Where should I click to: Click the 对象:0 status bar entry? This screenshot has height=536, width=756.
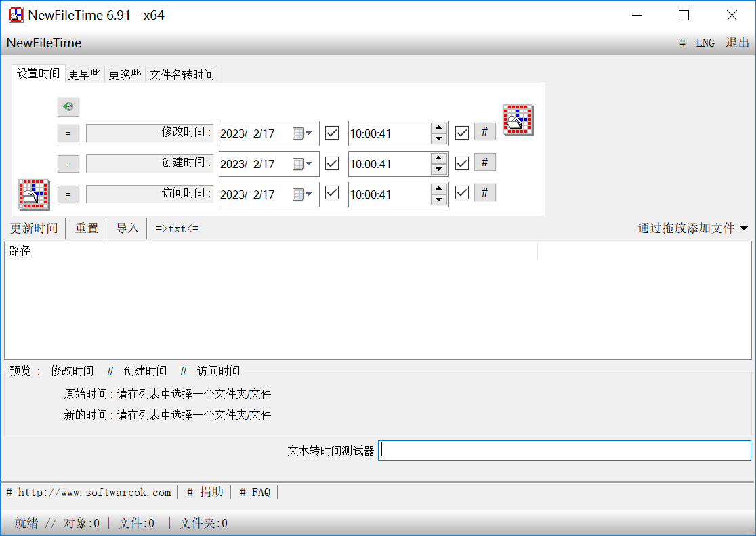[81, 523]
